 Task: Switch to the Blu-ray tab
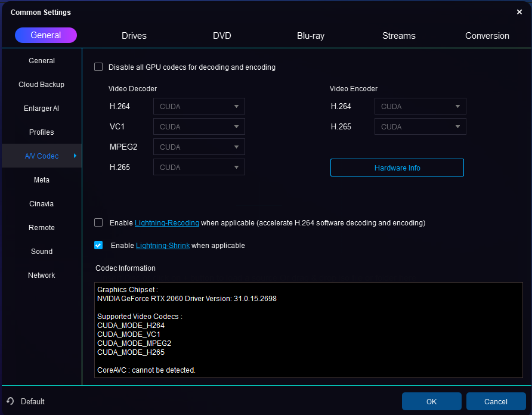pyautogui.click(x=311, y=36)
